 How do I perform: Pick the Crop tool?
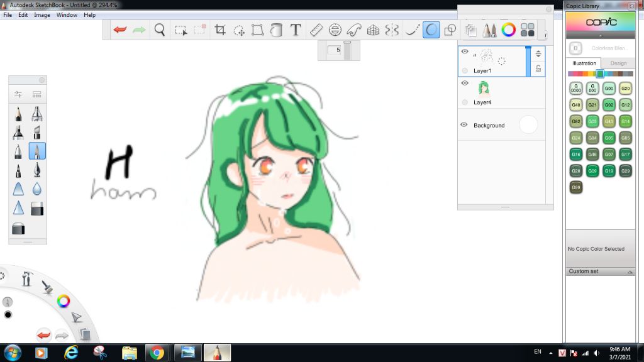220,30
